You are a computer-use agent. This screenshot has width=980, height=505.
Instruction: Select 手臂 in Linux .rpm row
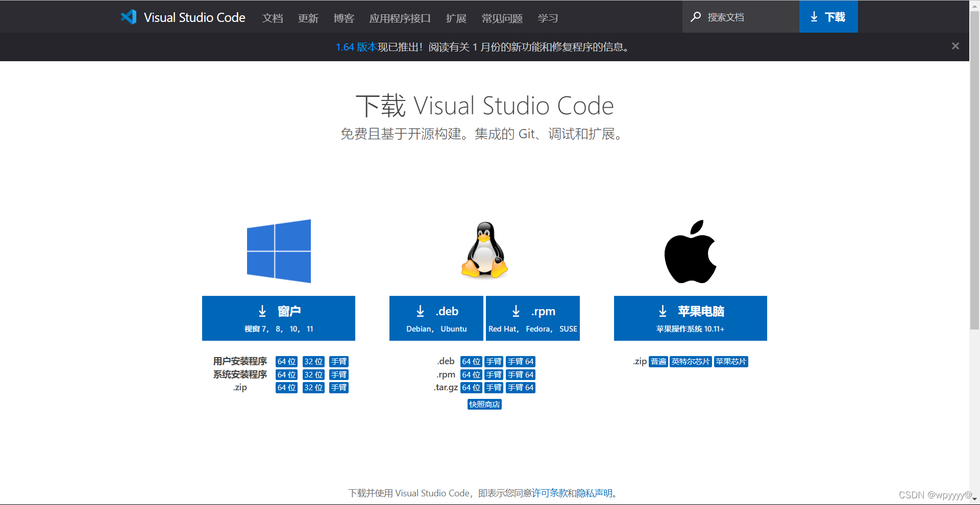click(494, 375)
